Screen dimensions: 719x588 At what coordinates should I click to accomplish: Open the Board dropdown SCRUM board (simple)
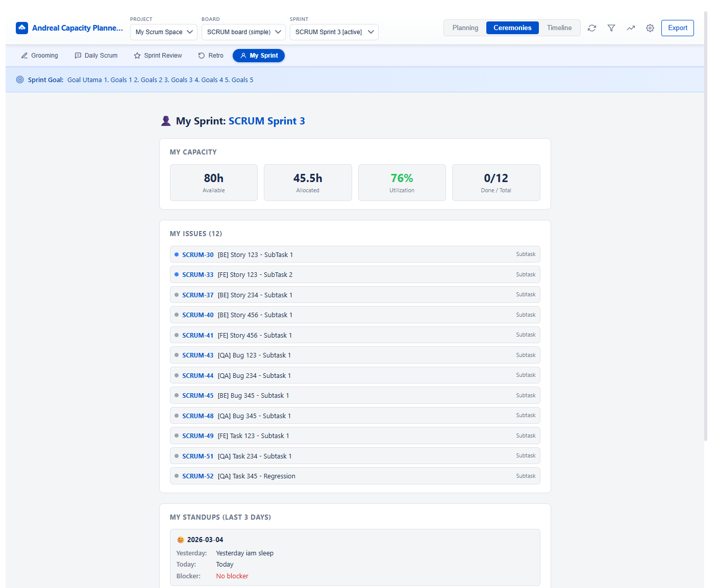coord(243,32)
